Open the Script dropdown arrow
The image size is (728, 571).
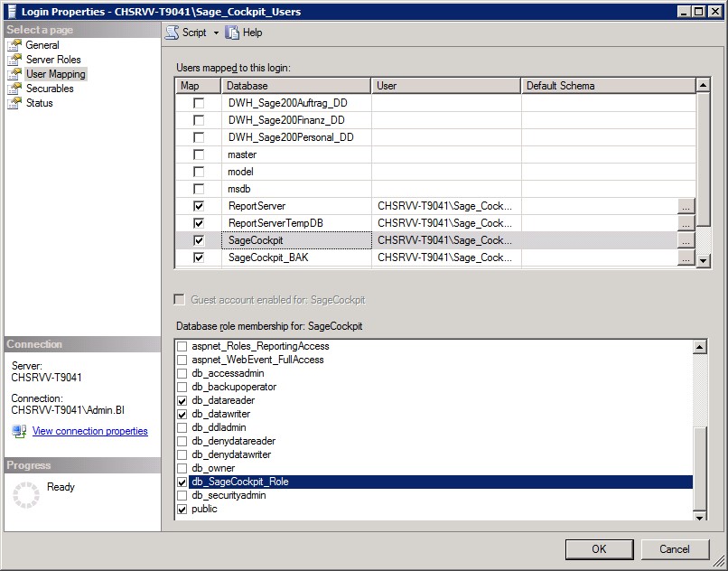pyautogui.click(x=216, y=33)
